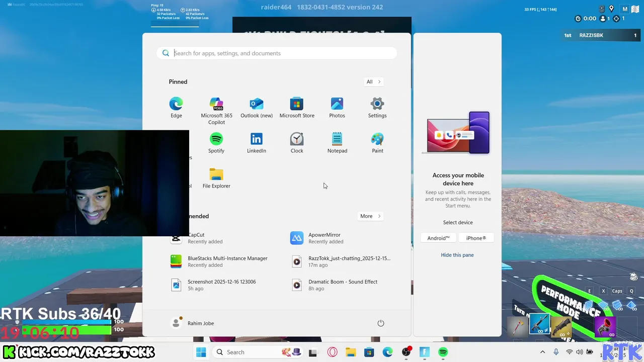Open Spotify from the taskbar
The height and width of the screenshot is (362, 644).
click(443, 352)
